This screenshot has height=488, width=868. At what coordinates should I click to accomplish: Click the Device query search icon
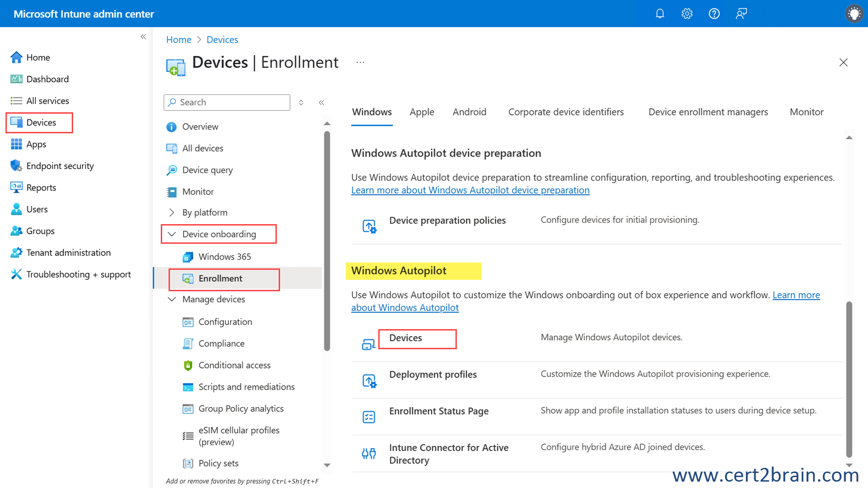pos(171,170)
